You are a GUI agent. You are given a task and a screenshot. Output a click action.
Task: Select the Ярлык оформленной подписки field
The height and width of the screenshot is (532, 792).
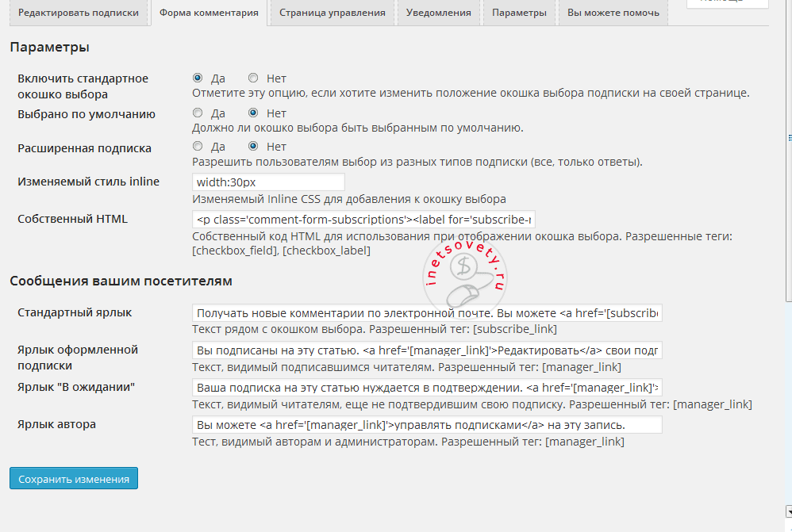[426, 350]
